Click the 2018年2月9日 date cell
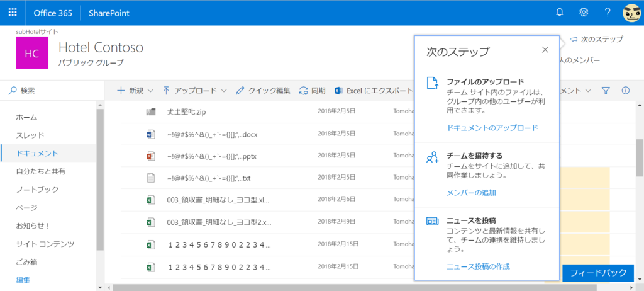The height and width of the screenshot is (291, 644). coord(336,223)
